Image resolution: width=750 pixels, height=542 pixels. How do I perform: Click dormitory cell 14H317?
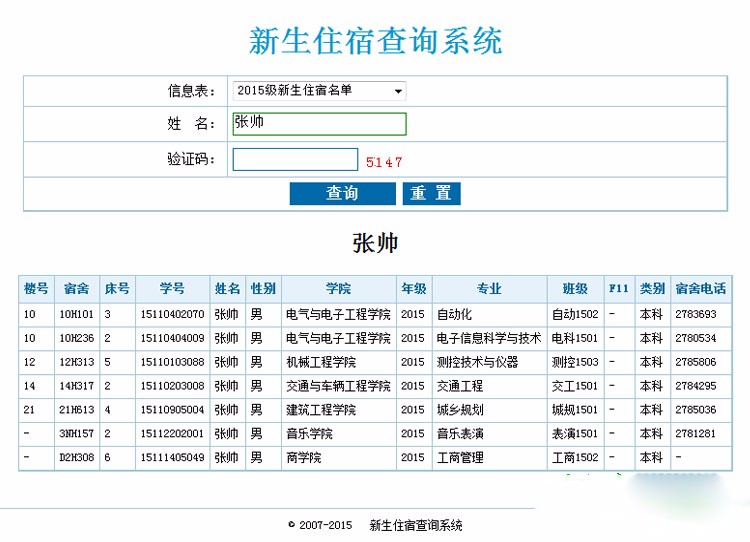coord(77,386)
